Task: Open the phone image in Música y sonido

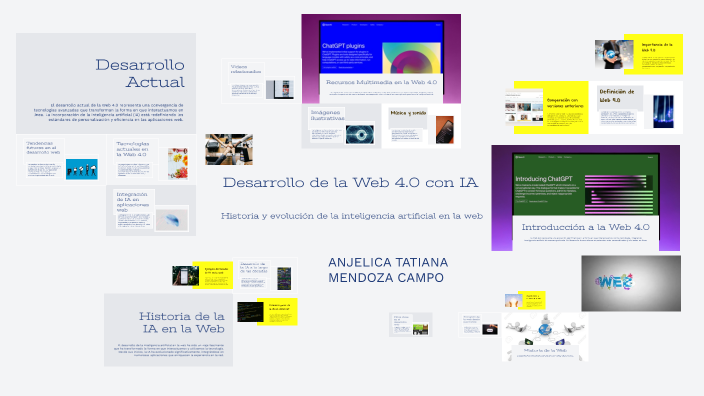Action: [444, 130]
